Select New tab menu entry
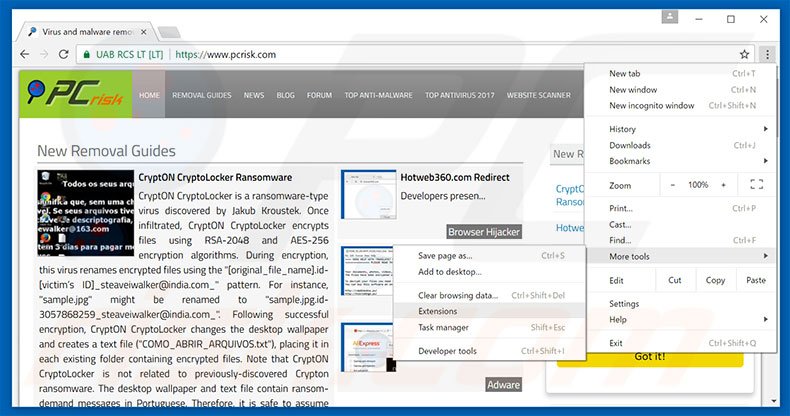790x416 pixels. coord(681,74)
